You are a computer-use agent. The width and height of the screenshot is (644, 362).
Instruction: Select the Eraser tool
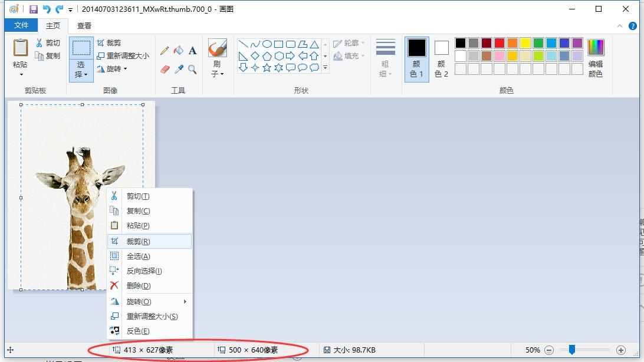pyautogui.click(x=165, y=70)
